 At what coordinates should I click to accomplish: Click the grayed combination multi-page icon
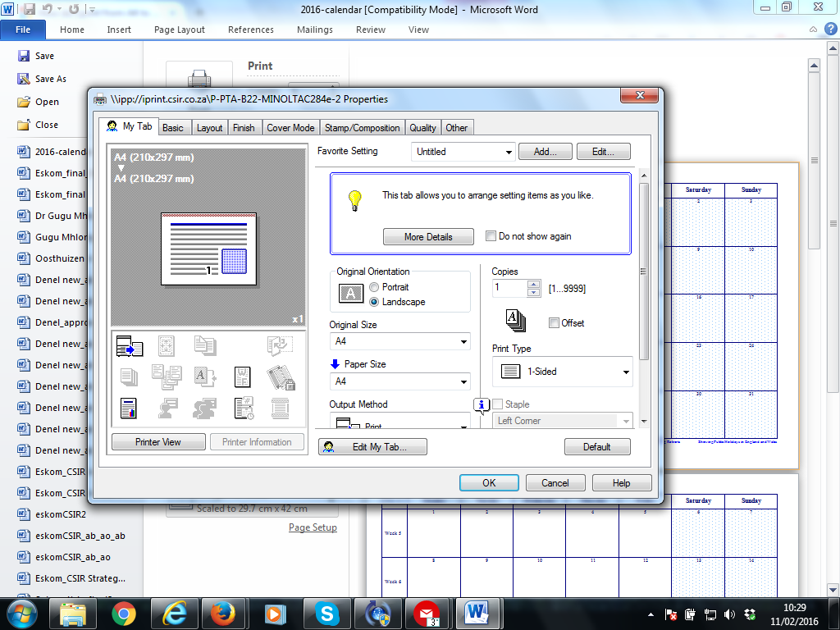click(167, 377)
